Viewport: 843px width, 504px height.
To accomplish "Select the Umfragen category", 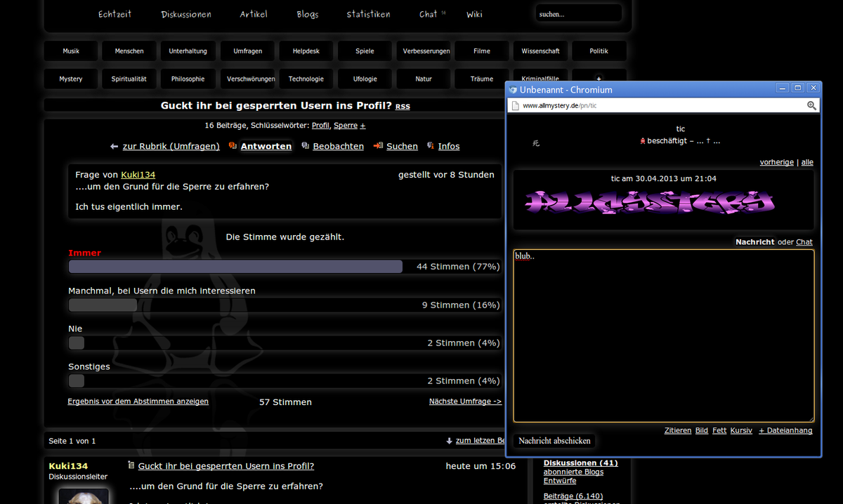I will pyautogui.click(x=247, y=51).
